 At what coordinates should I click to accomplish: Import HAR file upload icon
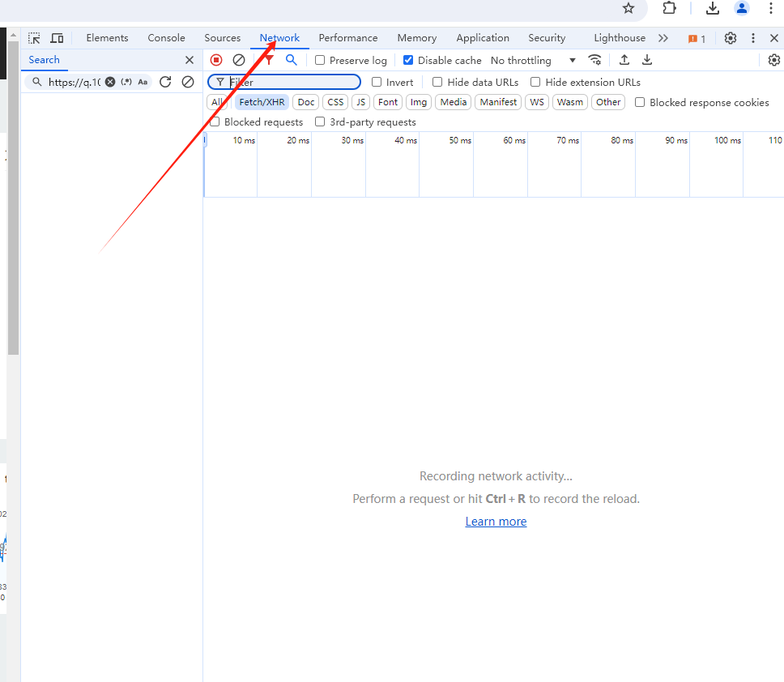click(624, 60)
